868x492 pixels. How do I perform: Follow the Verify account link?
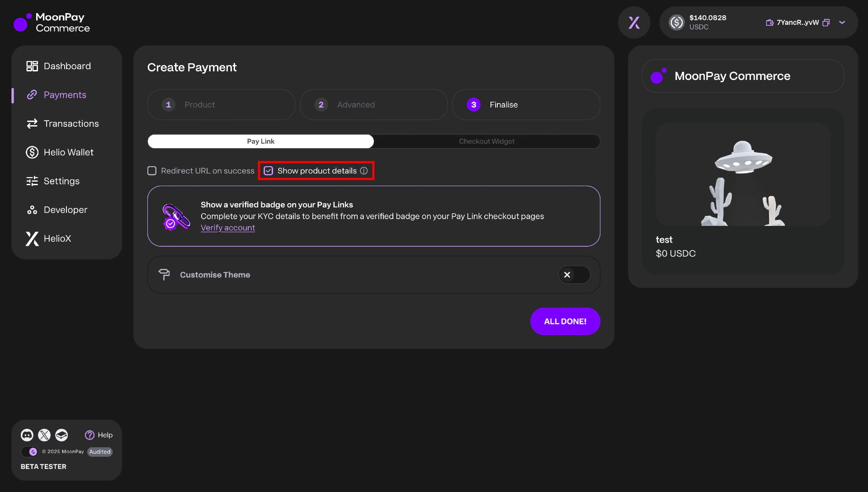(x=228, y=228)
